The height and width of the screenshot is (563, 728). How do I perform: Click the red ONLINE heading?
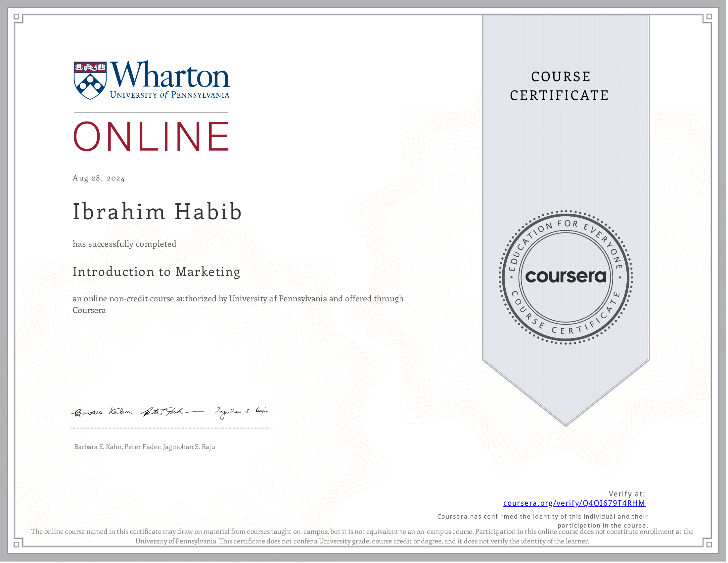(151, 136)
